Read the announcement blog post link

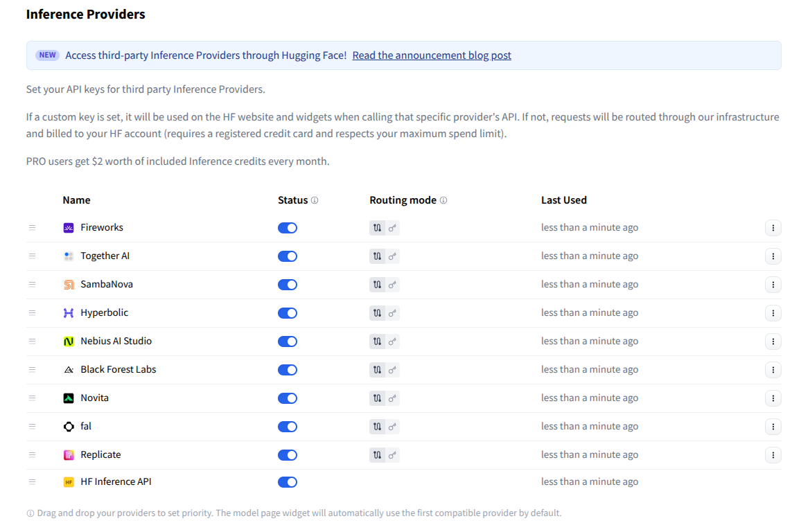click(432, 55)
